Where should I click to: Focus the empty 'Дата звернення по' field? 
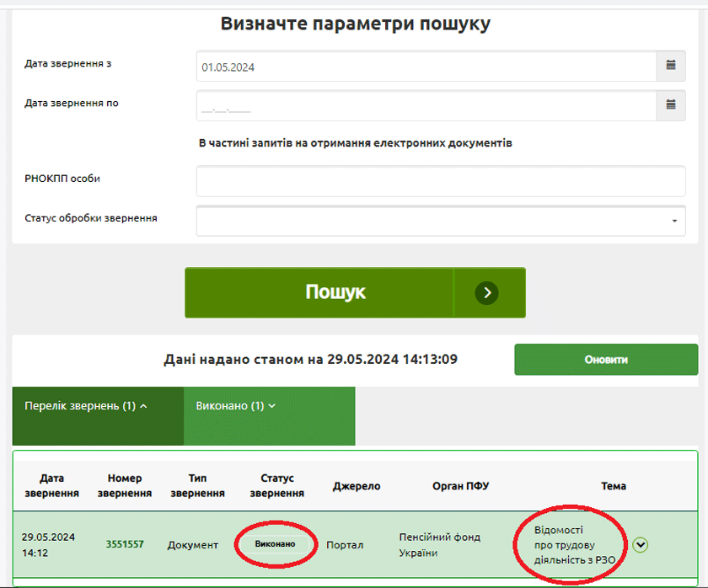pos(426,106)
